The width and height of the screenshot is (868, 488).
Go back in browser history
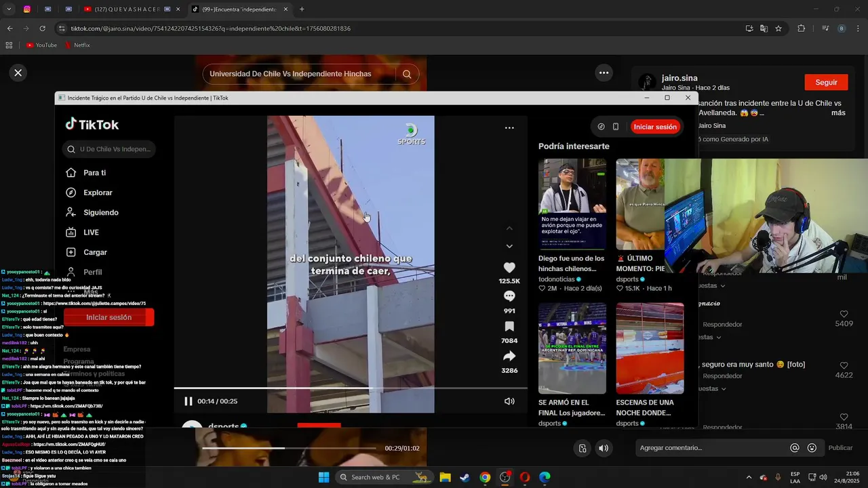coord(9,28)
